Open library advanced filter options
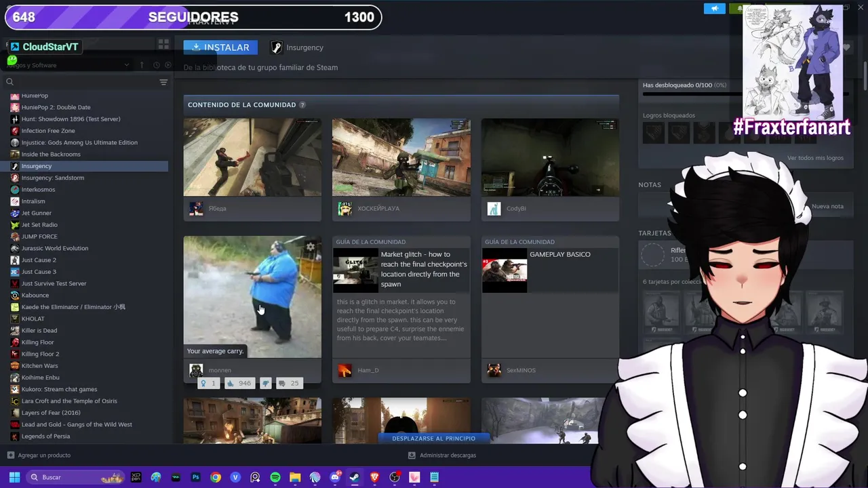Screen dimensions: 868x488 (163, 82)
